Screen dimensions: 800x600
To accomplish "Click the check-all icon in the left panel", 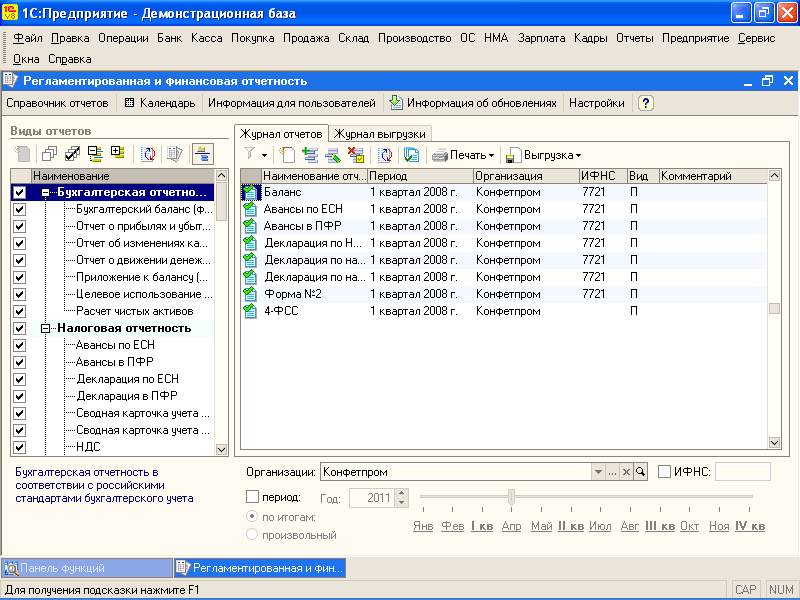I will click(x=72, y=154).
